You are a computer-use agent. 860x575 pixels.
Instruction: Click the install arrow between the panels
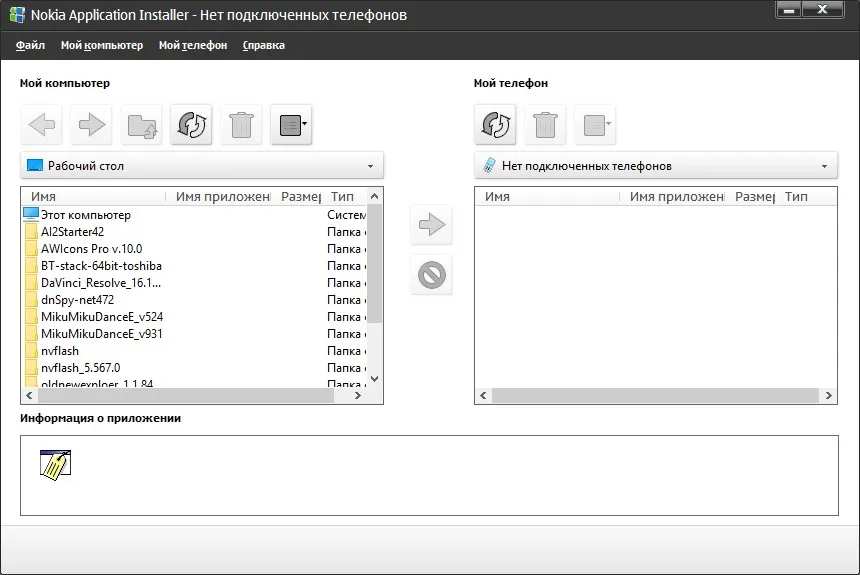432,224
